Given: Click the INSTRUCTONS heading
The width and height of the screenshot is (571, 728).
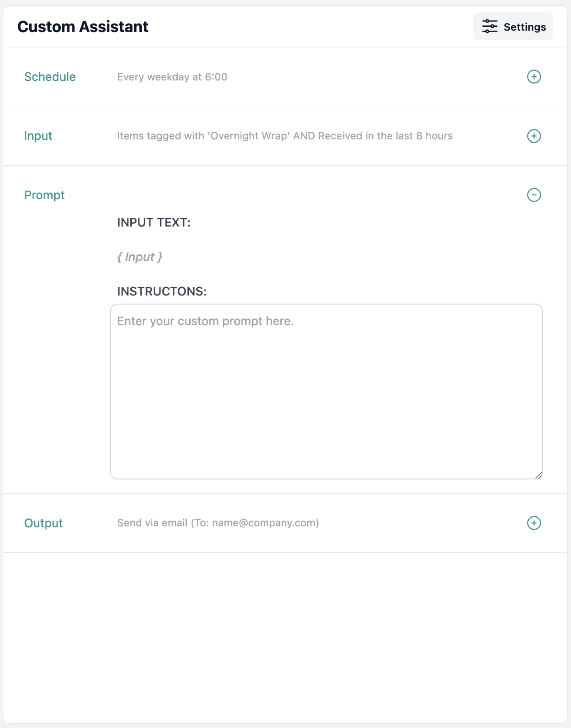Looking at the screenshot, I should coord(162,291).
